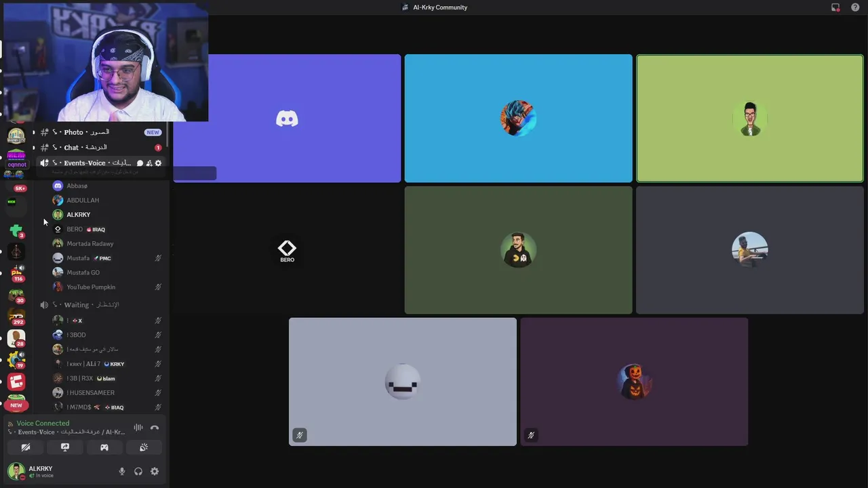Focus the gray tile with hat avatar

click(x=750, y=250)
